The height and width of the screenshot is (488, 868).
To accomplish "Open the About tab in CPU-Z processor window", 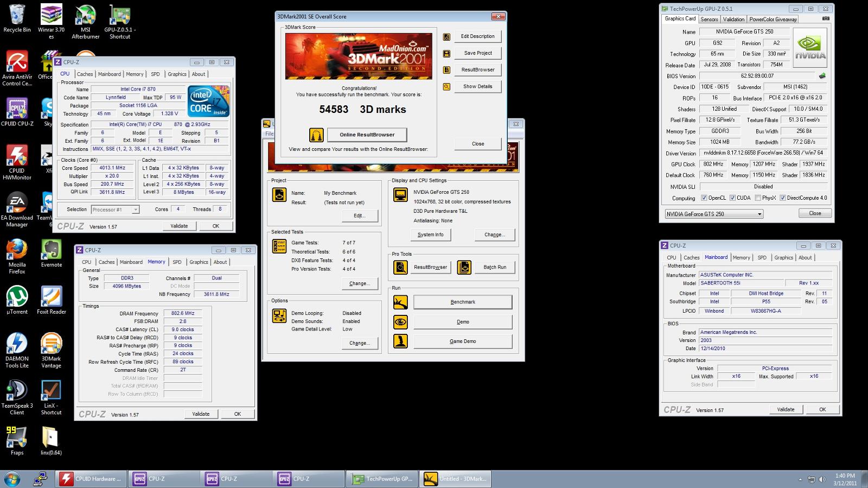I will pyautogui.click(x=199, y=74).
